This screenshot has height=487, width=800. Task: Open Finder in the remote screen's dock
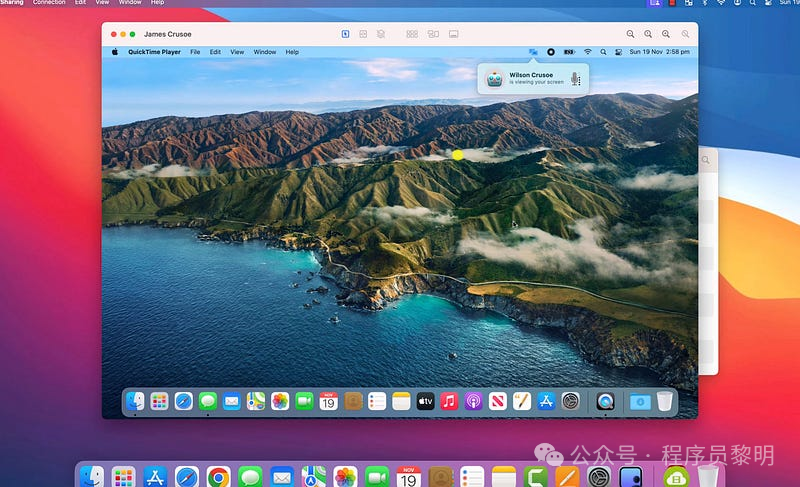[x=135, y=401]
